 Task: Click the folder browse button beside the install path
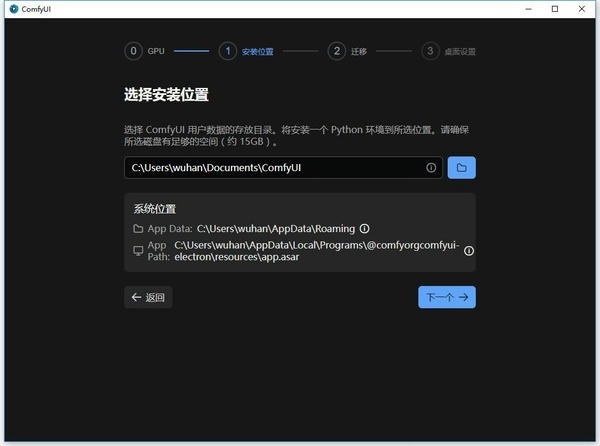(x=461, y=168)
